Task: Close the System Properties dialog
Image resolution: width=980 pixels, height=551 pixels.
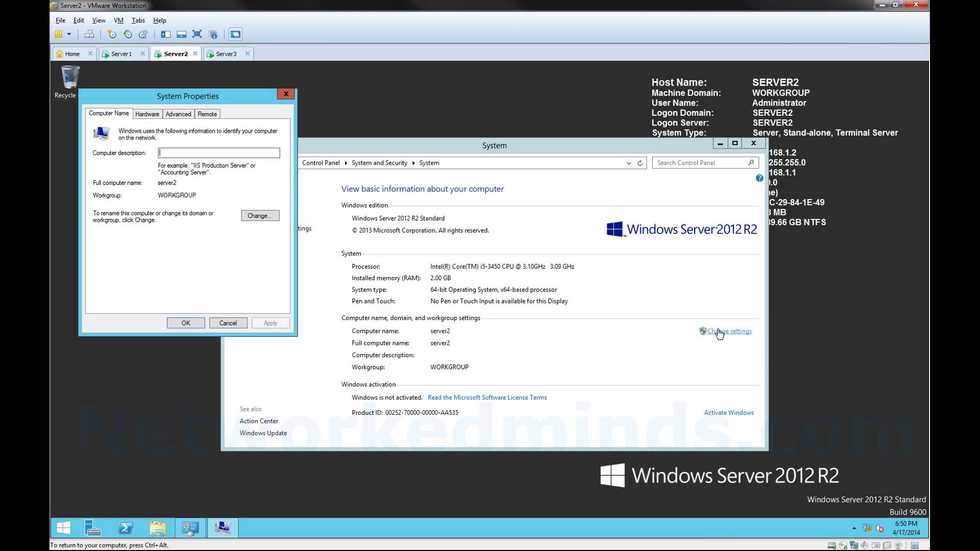Action: click(286, 94)
